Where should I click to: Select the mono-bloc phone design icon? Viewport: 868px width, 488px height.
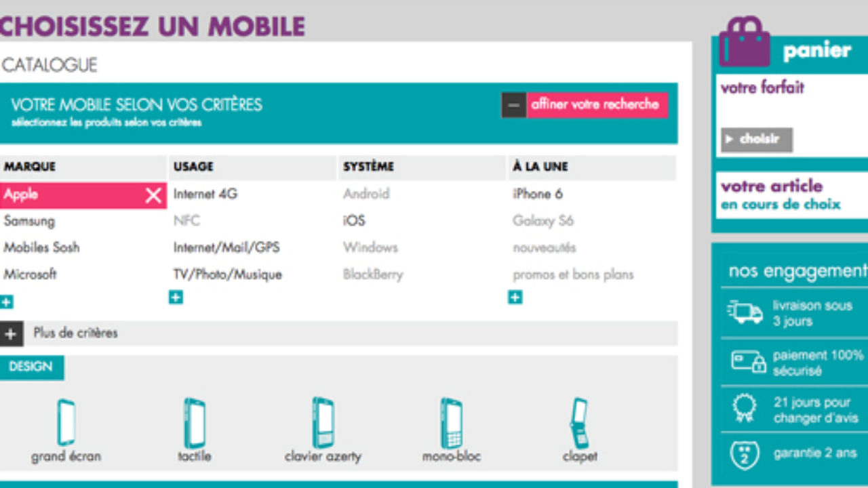pyautogui.click(x=451, y=423)
